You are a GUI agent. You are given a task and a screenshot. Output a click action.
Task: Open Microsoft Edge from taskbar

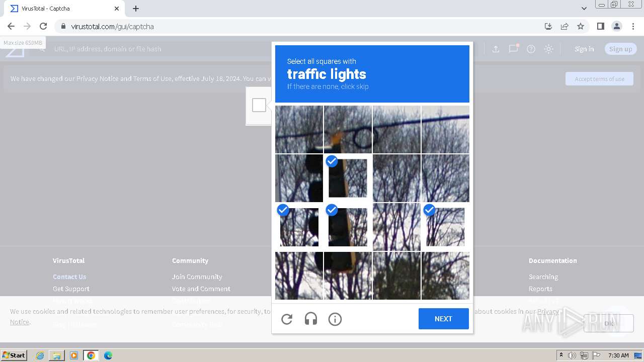[x=108, y=355]
